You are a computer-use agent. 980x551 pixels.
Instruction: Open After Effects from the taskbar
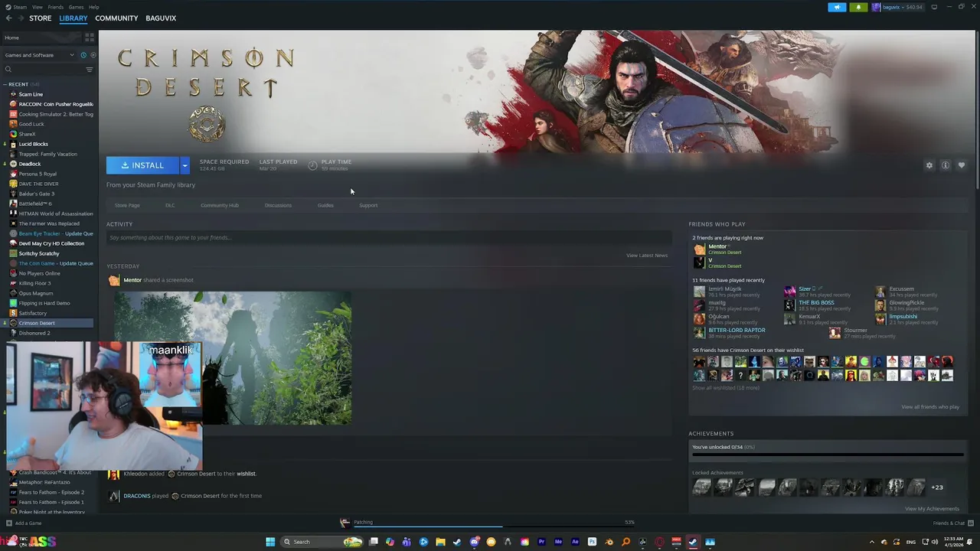(575, 542)
